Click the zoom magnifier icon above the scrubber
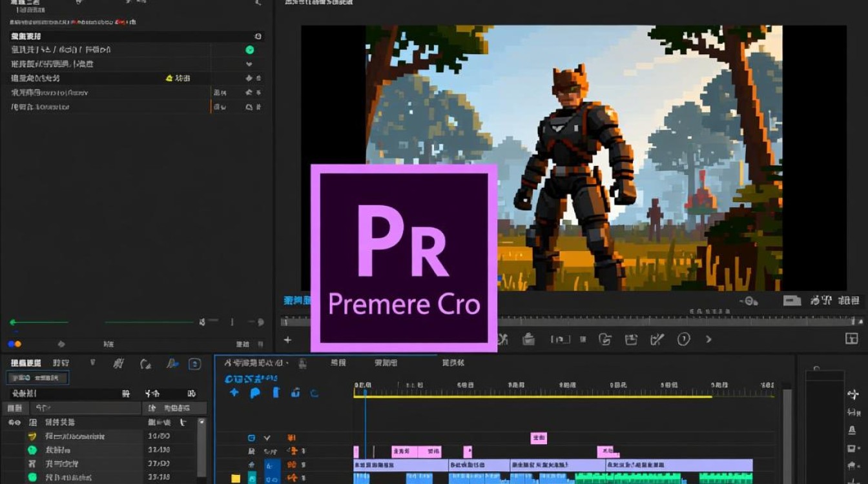Screen dimensions: 868x484 [x=750, y=301]
